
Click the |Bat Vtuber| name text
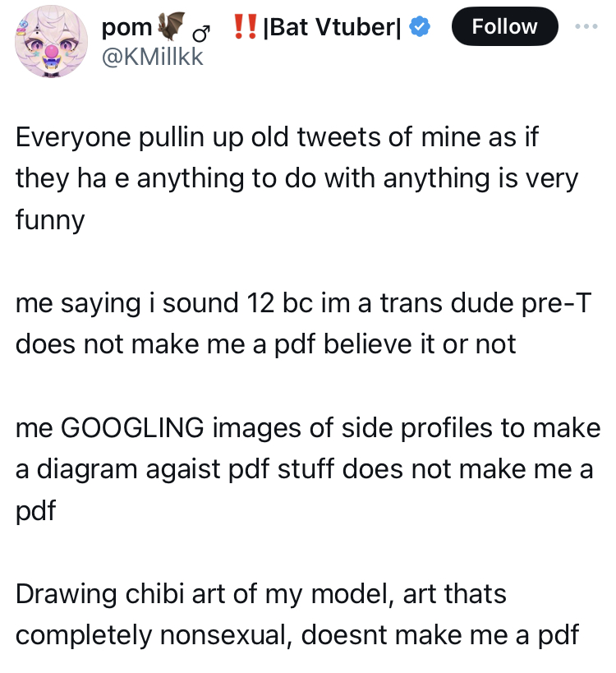tap(333, 27)
